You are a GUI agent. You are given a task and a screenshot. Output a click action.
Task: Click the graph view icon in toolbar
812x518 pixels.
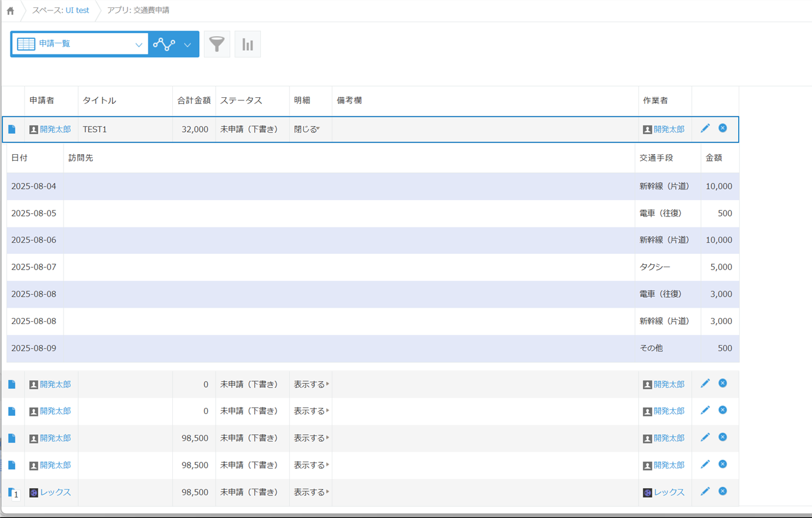pyautogui.click(x=164, y=44)
